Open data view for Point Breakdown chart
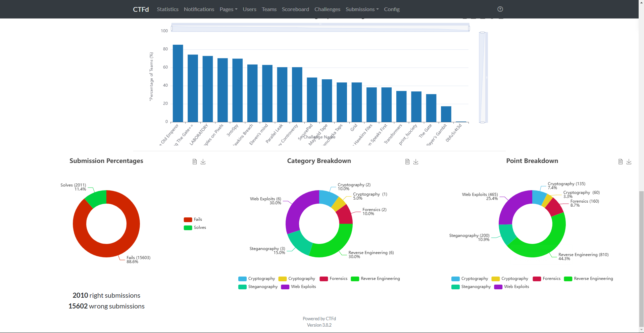644x333 pixels. 621,162
